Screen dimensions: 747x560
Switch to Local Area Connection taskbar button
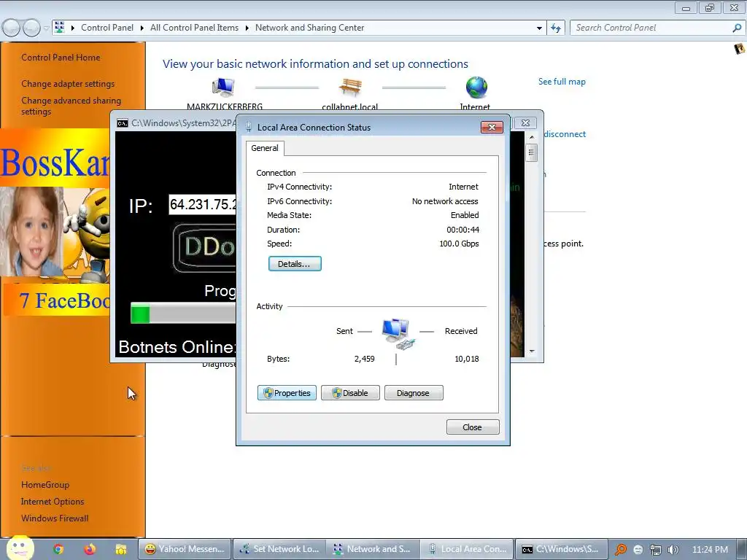(468, 549)
